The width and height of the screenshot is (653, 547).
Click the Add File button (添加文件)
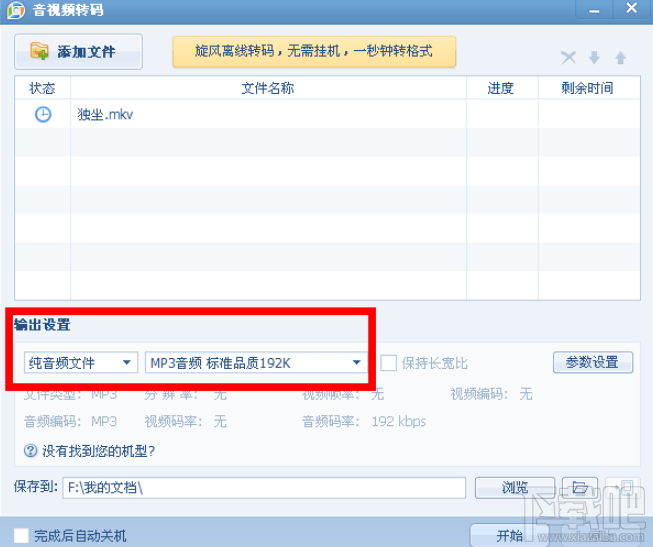(78, 52)
